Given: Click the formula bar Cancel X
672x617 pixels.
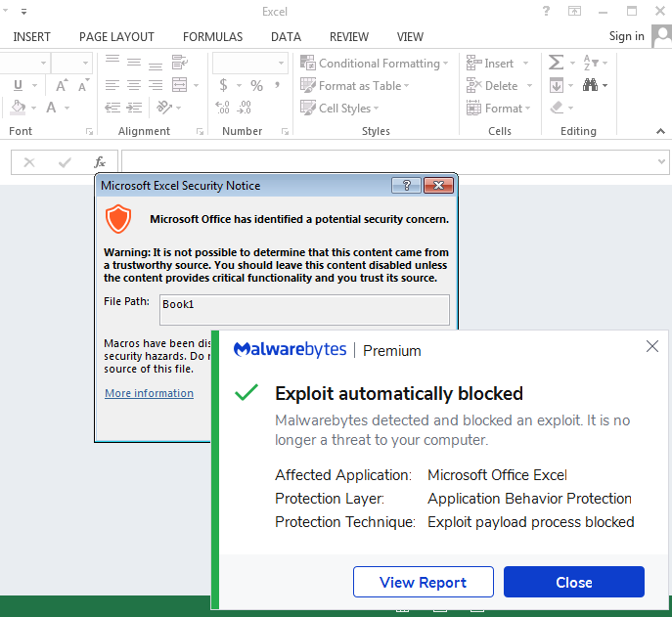Looking at the screenshot, I should (29, 162).
